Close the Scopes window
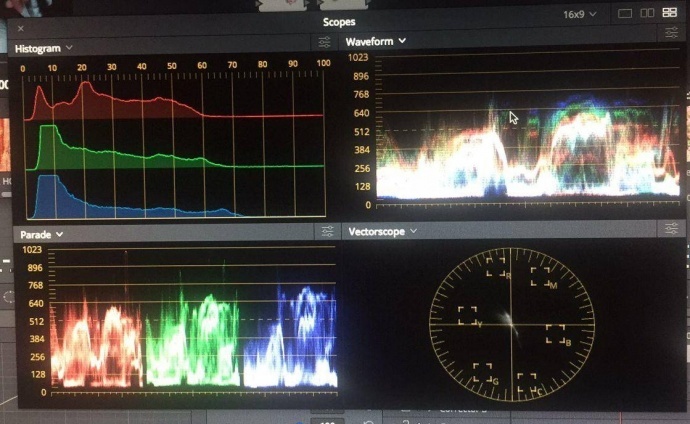This screenshot has height=424, width=690. (x=21, y=28)
